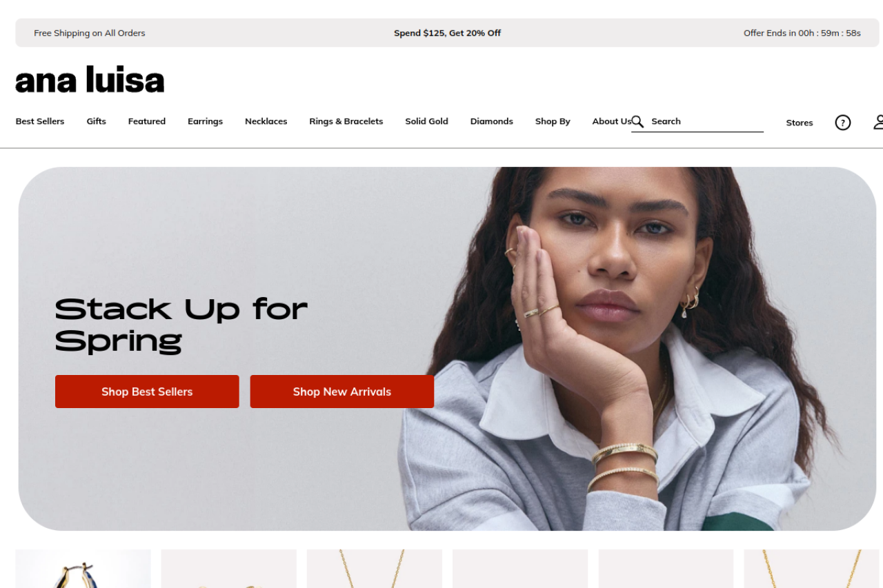Open the blue hoop earrings product thumbnail
The width and height of the screenshot is (883, 588).
point(83,569)
